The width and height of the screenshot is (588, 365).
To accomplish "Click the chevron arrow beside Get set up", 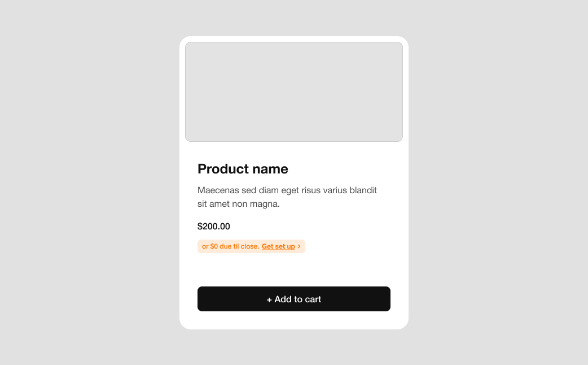I will coord(299,246).
